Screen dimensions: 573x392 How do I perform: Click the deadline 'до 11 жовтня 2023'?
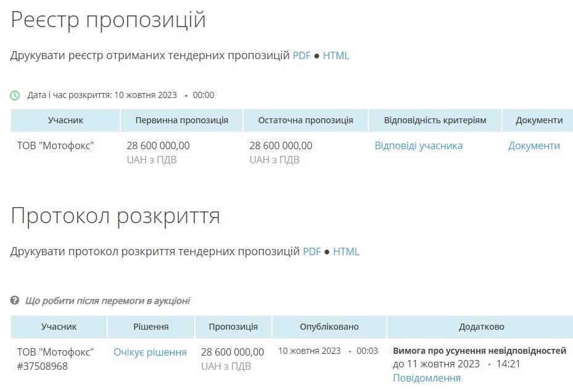click(436, 364)
